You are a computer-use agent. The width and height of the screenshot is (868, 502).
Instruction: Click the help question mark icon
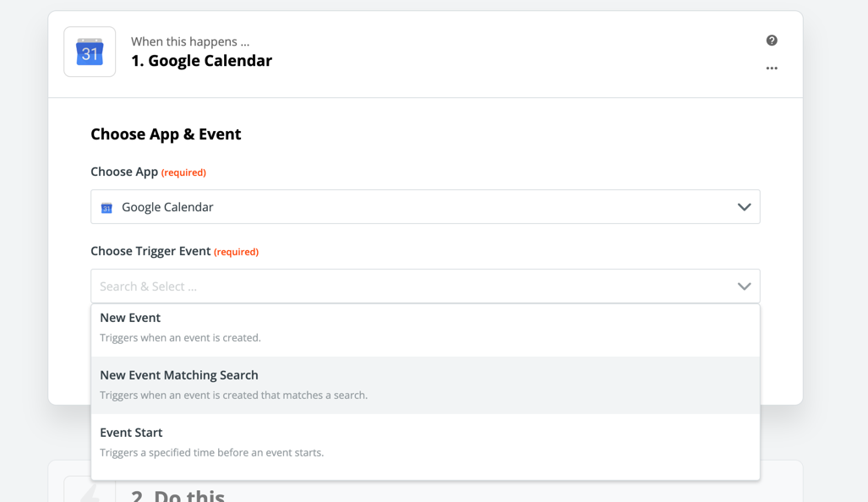(772, 41)
